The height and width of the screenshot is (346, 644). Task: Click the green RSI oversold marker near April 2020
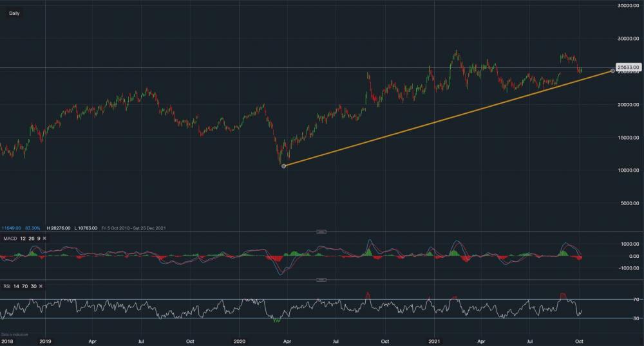click(x=276, y=320)
